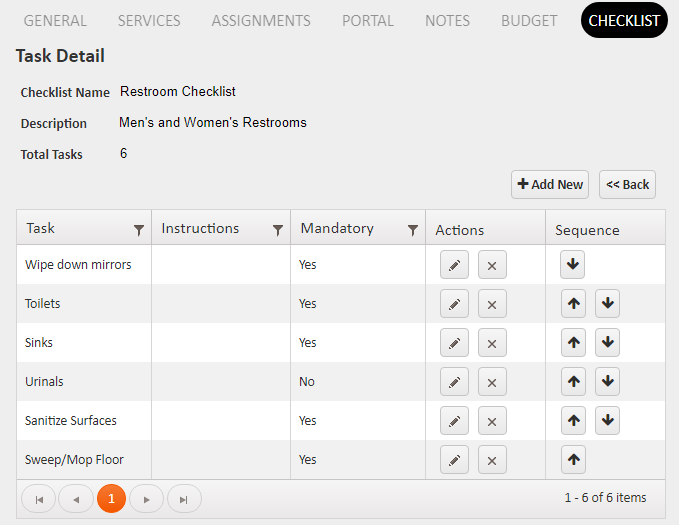
Task: Delete the Sinks task
Action: [x=492, y=343]
